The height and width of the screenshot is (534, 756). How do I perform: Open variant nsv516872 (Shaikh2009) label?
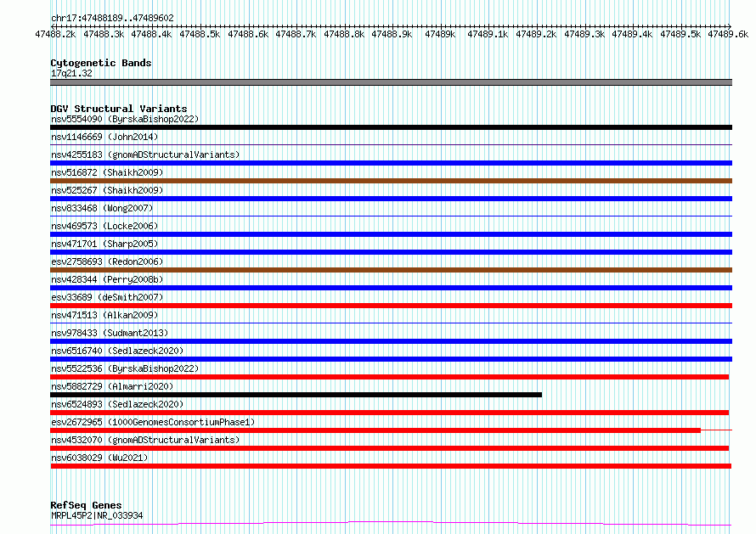point(107,172)
